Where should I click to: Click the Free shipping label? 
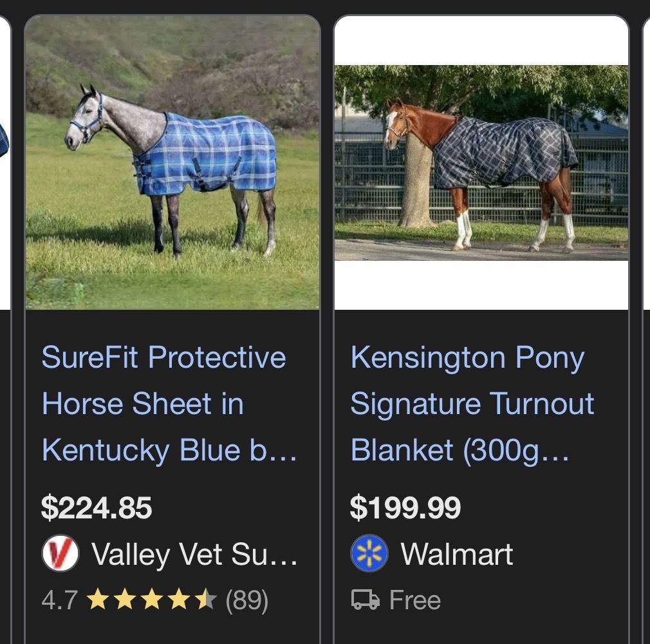tap(415, 600)
